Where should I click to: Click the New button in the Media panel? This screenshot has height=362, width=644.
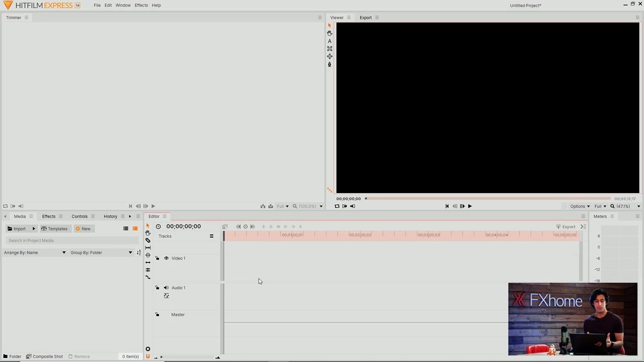pos(86,229)
